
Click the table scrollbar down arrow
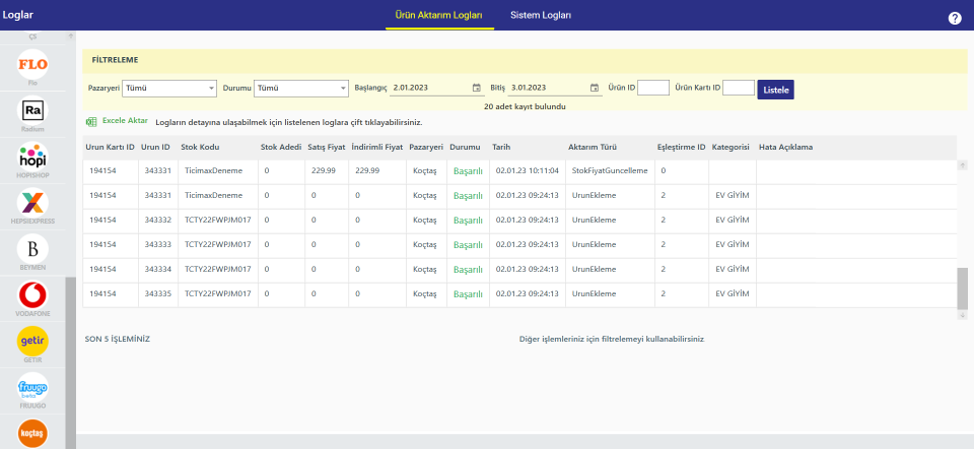(x=963, y=315)
